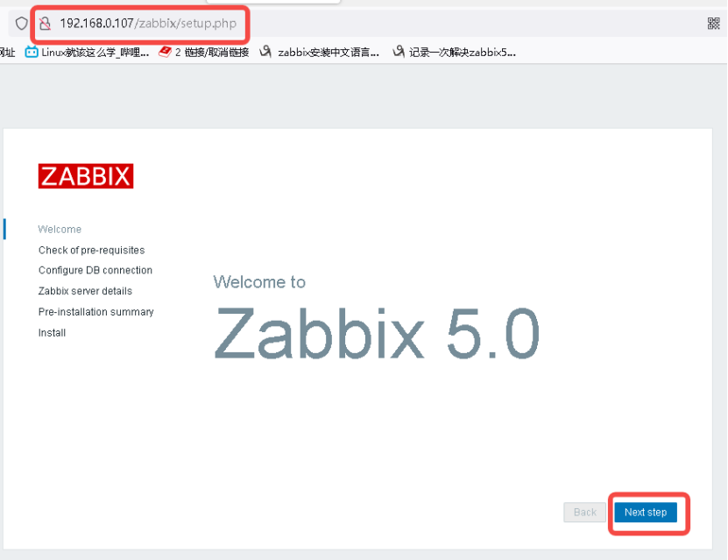This screenshot has width=728, height=560.
Task: Open the QR code icon in address bar
Action: [x=714, y=23]
